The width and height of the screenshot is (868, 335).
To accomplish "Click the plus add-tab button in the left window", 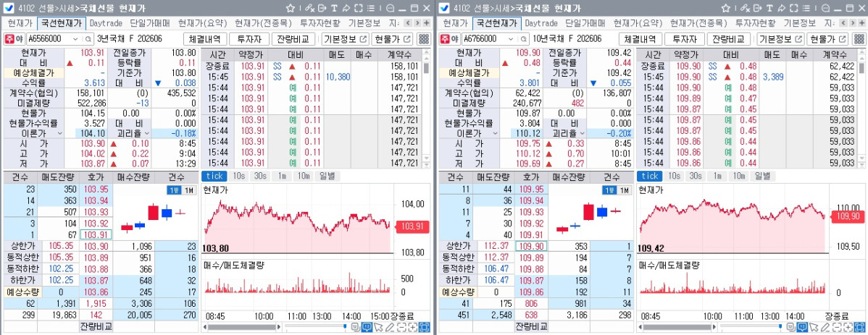I will (426, 23).
